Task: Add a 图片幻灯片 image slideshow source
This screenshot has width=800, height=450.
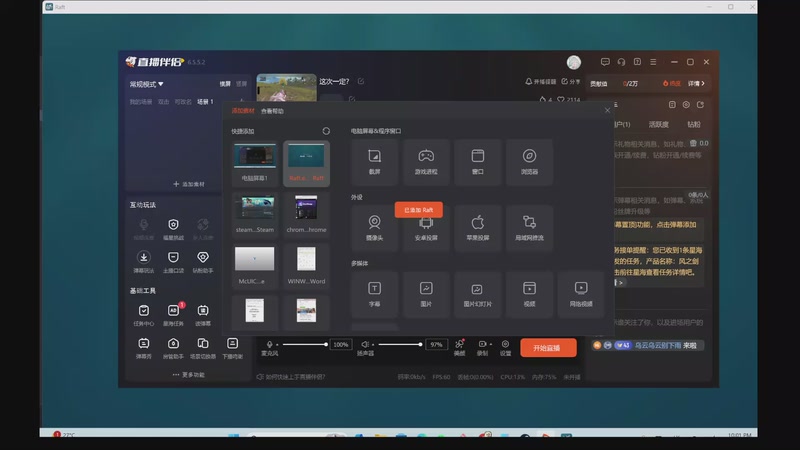Action: (x=478, y=294)
